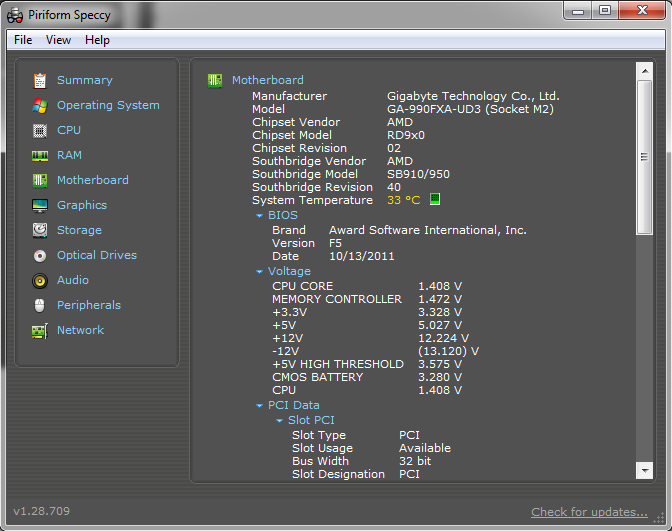
Task: Click the Optical Drives disc icon
Action: tap(40, 256)
